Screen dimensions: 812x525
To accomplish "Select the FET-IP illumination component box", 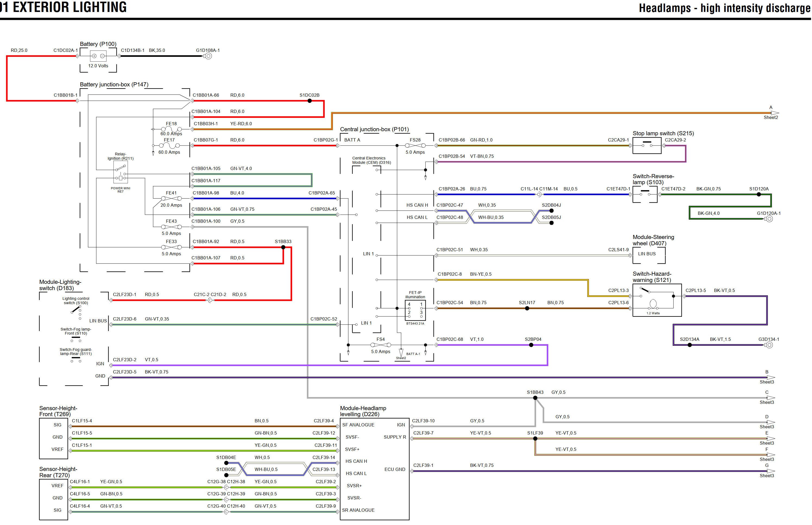I will coord(415,310).
